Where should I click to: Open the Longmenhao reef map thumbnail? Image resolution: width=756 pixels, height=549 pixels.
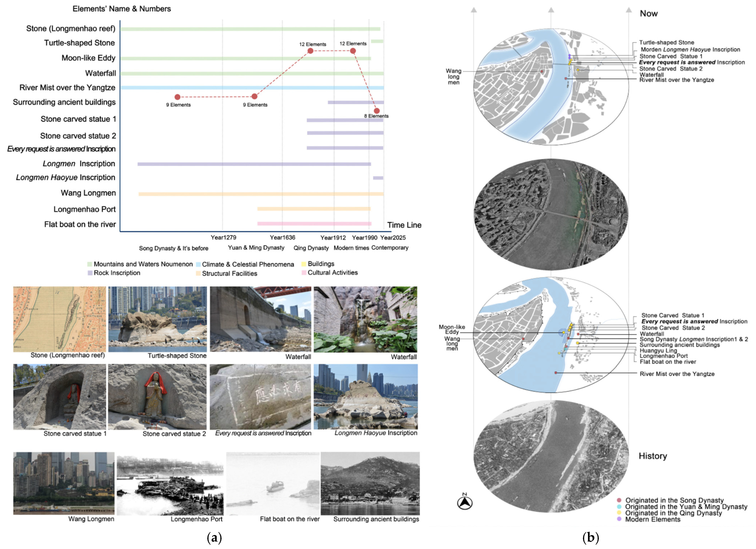pos(59,319)
